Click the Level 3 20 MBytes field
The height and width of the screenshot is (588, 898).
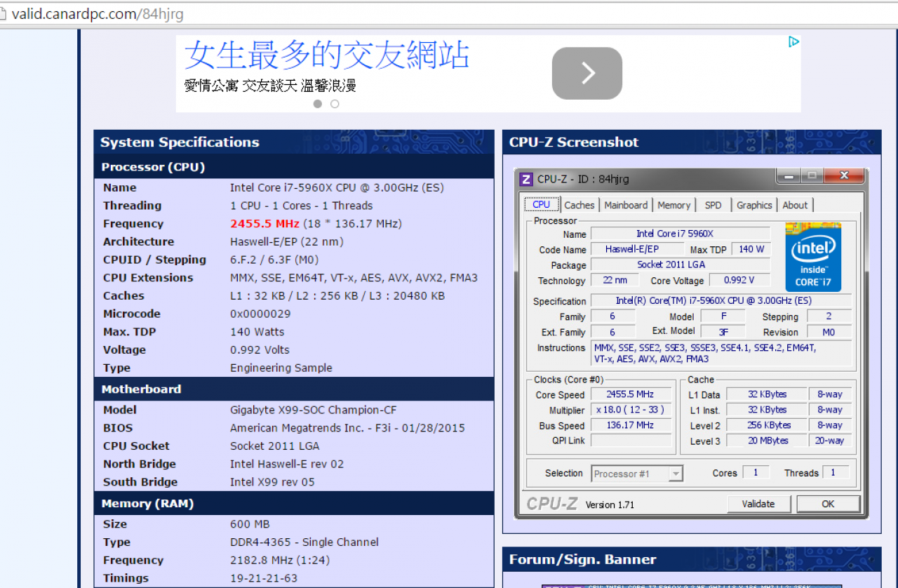pyautogui.click(x=767, y=441)
